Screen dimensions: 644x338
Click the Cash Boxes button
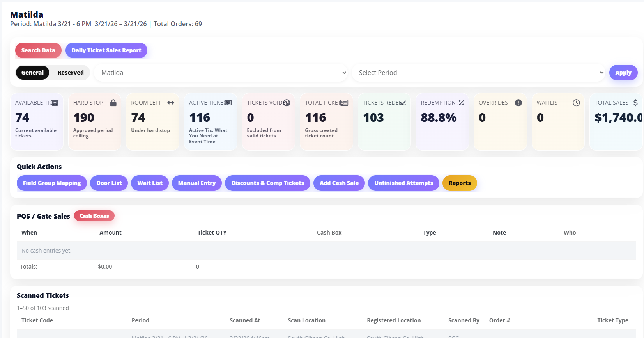[94, 216]
